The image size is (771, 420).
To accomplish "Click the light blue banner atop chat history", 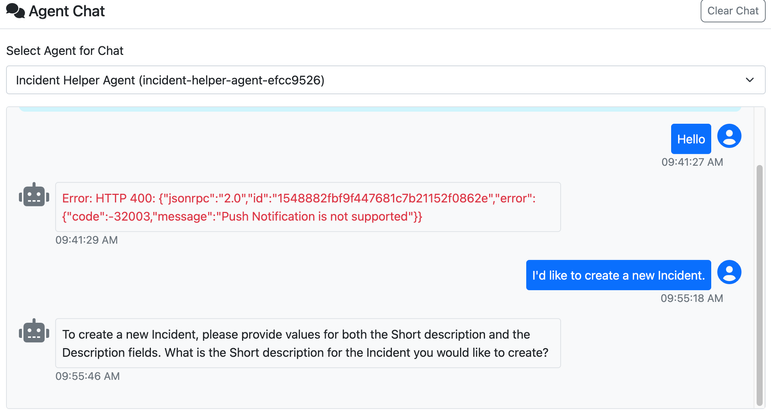I will (380, 107).
